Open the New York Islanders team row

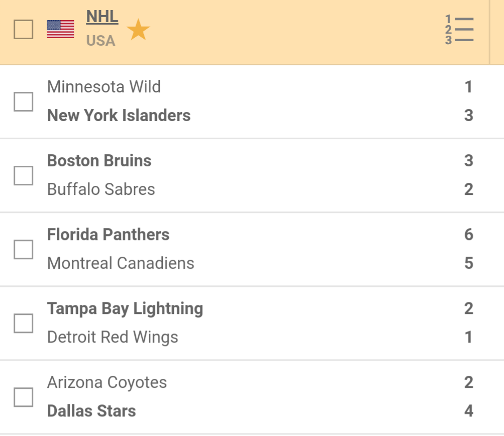point(119,116)
